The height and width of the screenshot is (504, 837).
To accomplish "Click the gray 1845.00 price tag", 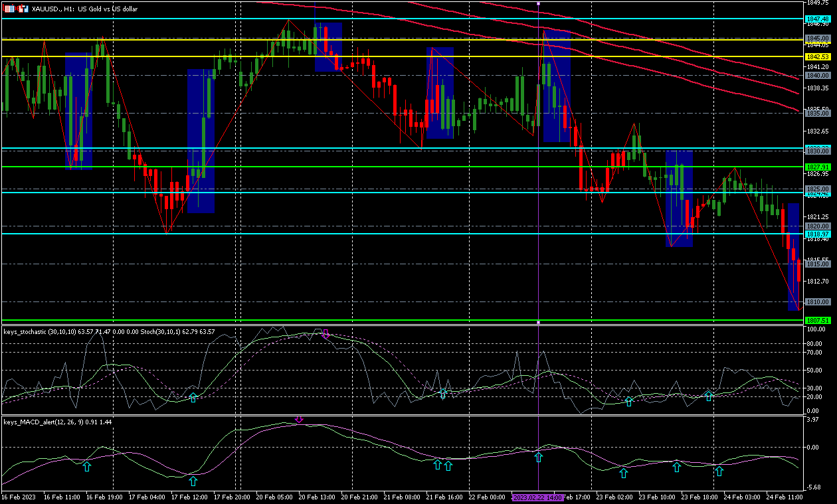I will click(x=818, y=38).
